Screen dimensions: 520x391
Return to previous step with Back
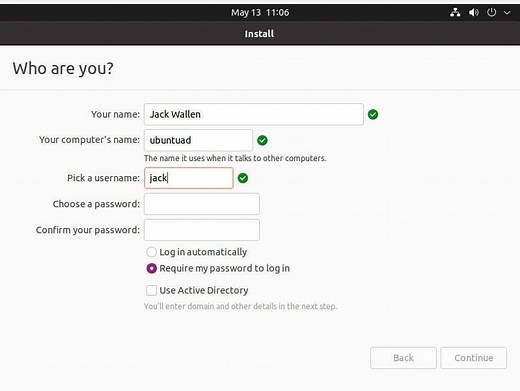coord(403,358)
